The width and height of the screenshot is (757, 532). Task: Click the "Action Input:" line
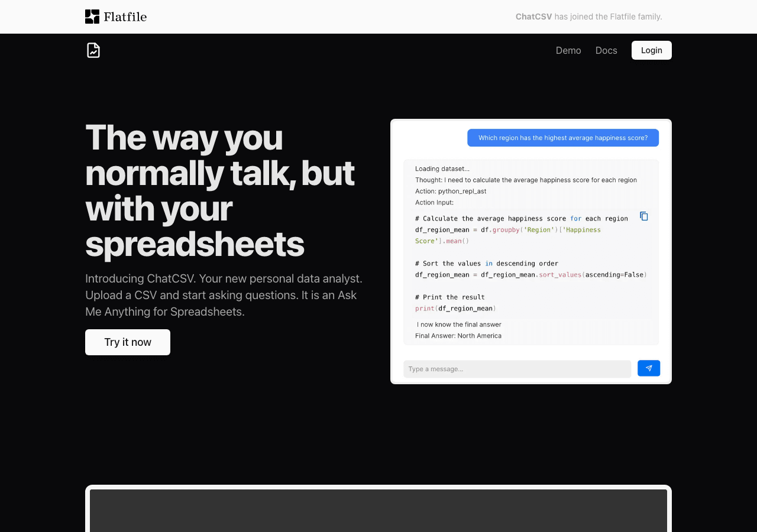434,202
